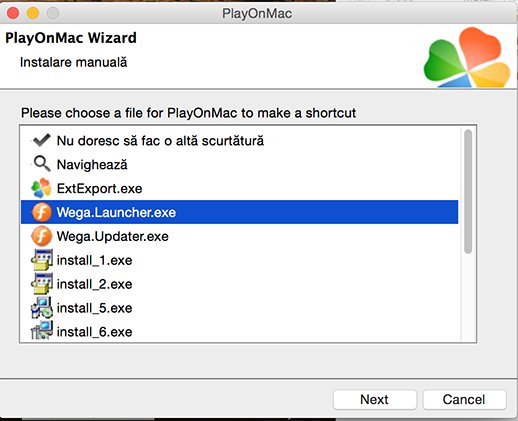The image size is (518, 421).
Task: Click the yellow minimize window button
Action: pyautogui.click(x=33, y=13)
